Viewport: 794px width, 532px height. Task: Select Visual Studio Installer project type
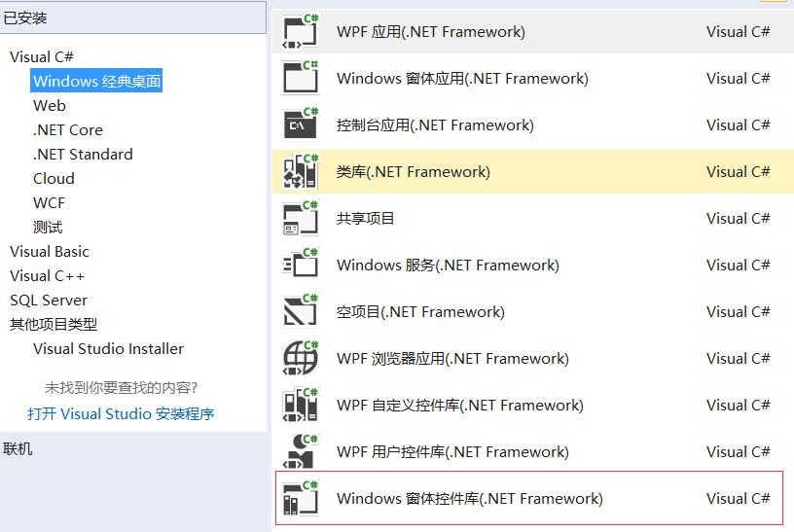pos(108,348)
